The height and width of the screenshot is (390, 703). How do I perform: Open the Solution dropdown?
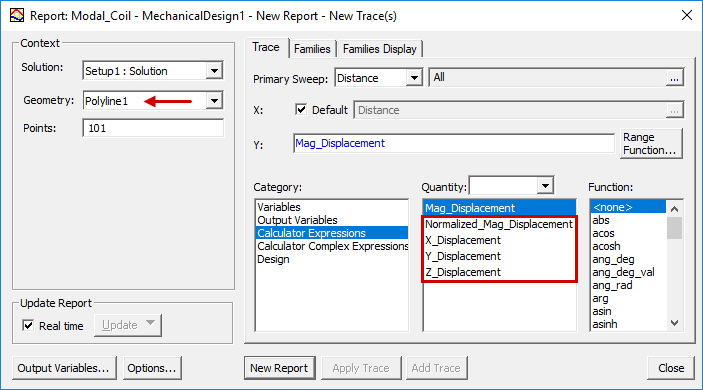[x=214, y=71]
